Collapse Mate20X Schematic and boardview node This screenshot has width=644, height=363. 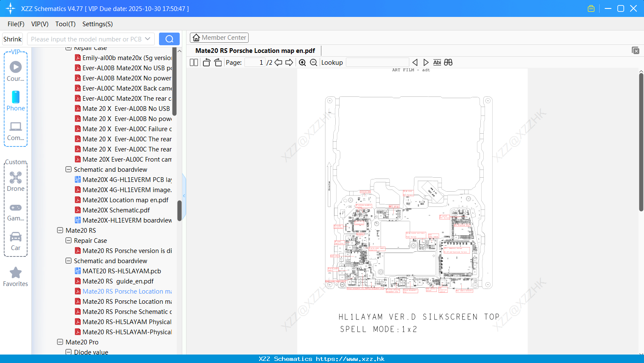click(69, 169)
